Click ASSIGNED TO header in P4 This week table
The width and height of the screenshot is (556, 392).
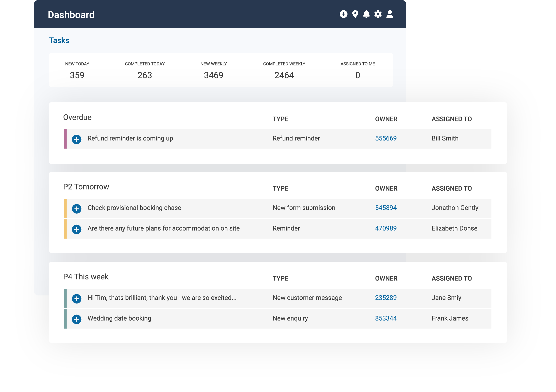pos(452,279)
